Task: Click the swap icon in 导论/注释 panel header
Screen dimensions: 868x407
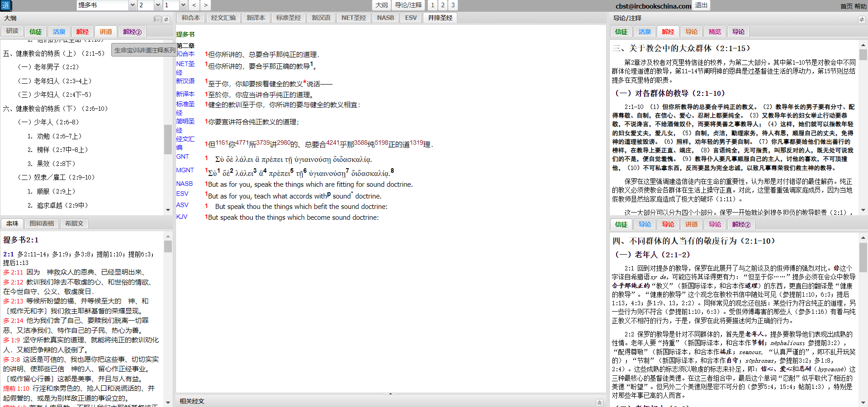Action: tap(862, 19)
